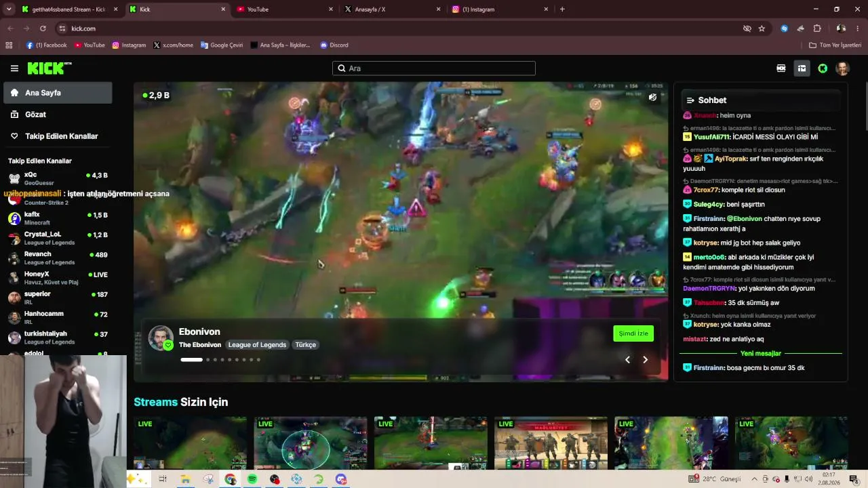Reload the kick.com page
The width and height of the screenshot is (868, 488).
(43, 28)
